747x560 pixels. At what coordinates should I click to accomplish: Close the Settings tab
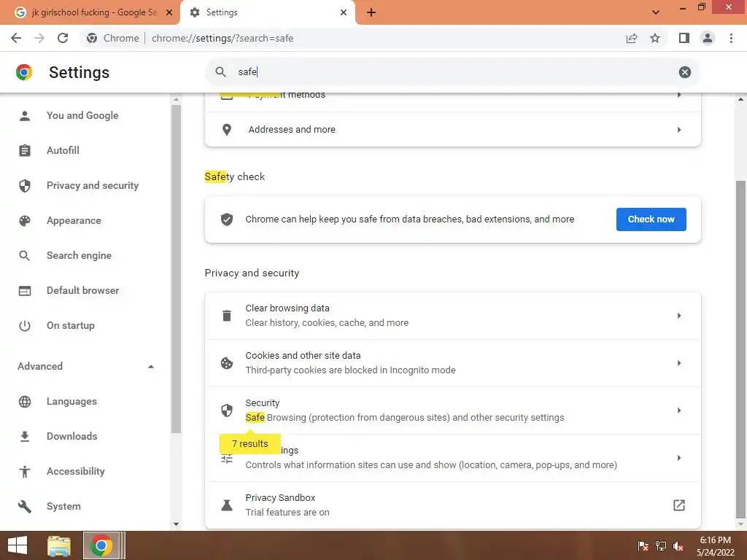(x=344, y=12)
